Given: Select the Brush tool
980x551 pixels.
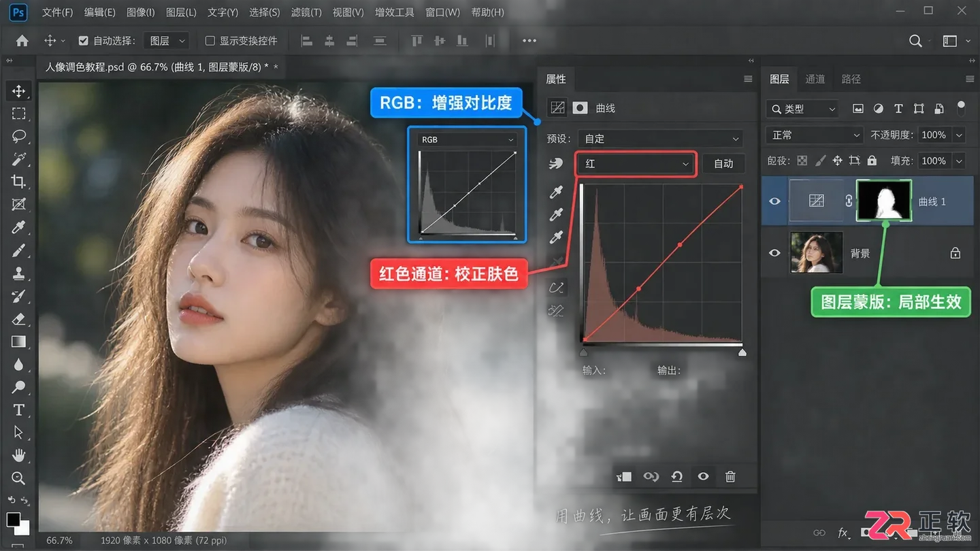Looking at the screenshot, I should click(x=18, y=250).
